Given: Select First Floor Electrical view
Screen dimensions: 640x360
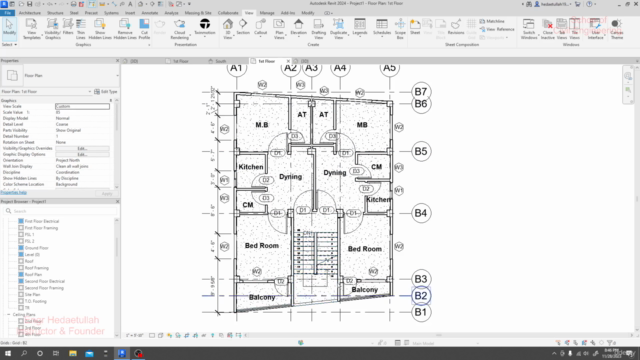Looking at the screenshot, I should pos(42,221).
